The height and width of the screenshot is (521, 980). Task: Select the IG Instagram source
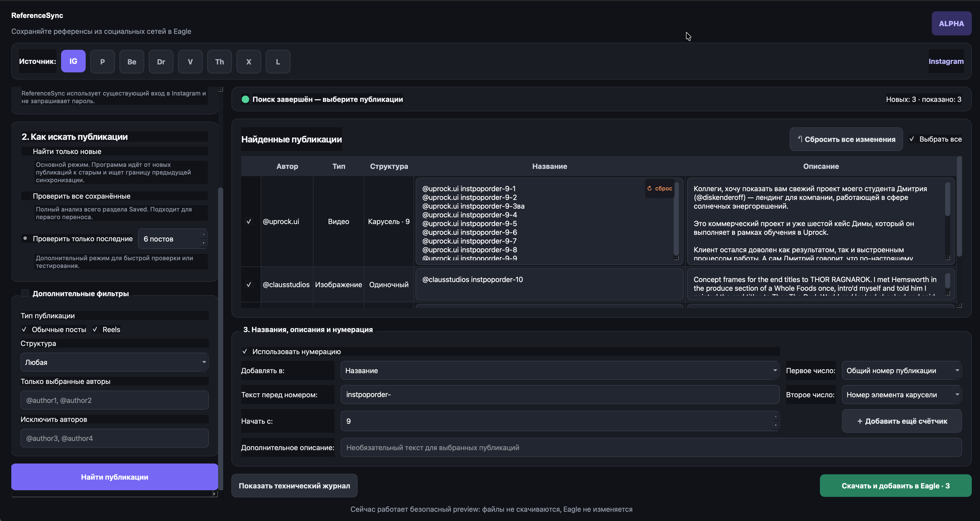coord(73,61)
